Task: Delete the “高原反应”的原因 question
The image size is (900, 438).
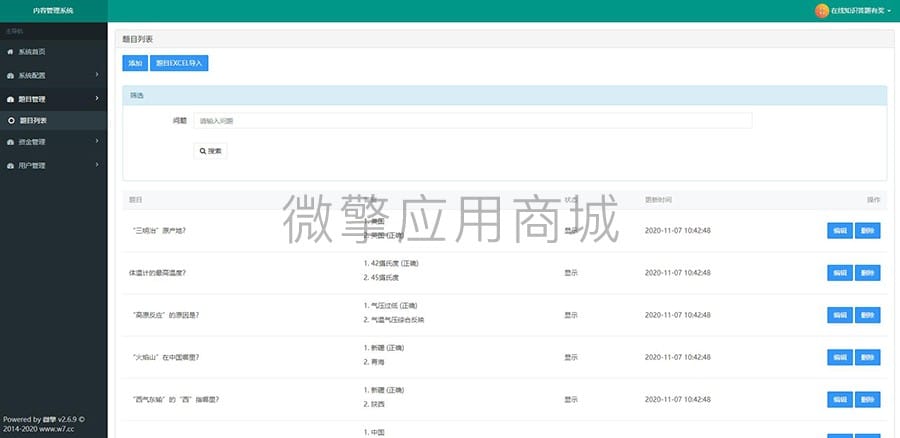Action: 867,315
